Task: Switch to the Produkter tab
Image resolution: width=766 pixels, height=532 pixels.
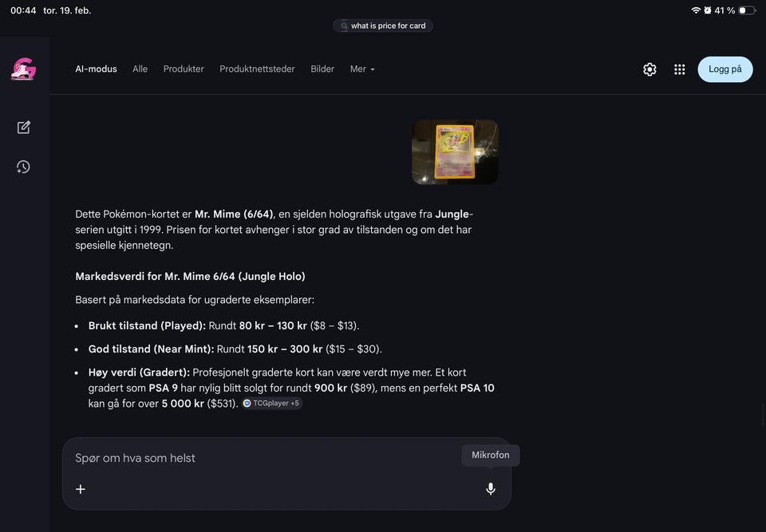Action: (x=184, y=69)
